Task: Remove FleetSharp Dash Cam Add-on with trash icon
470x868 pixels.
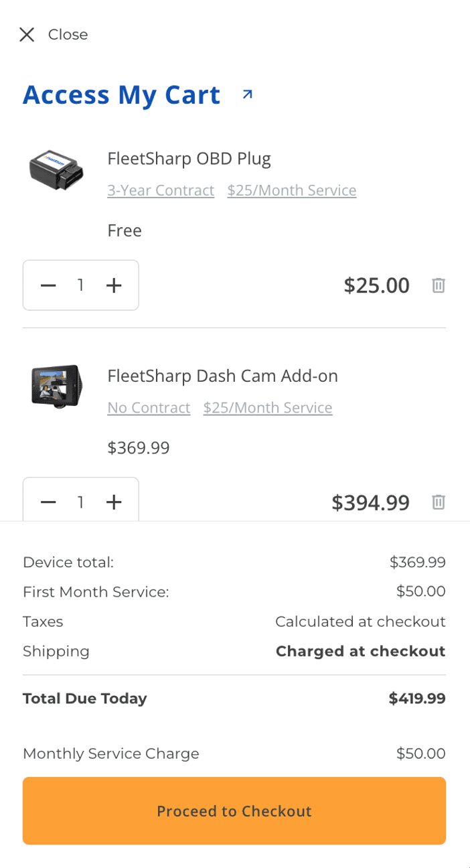Action: tap(439, 502)
